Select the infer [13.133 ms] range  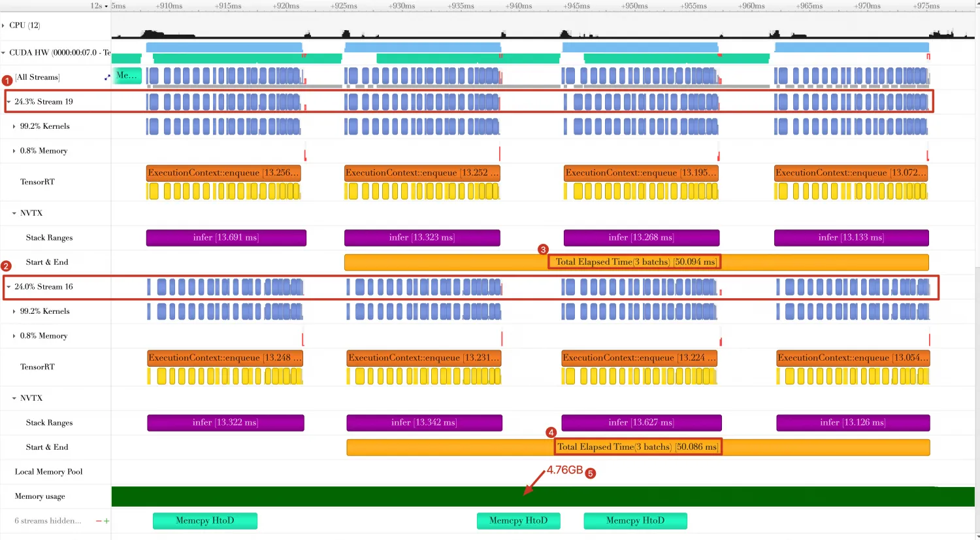[x=851, y=238]
